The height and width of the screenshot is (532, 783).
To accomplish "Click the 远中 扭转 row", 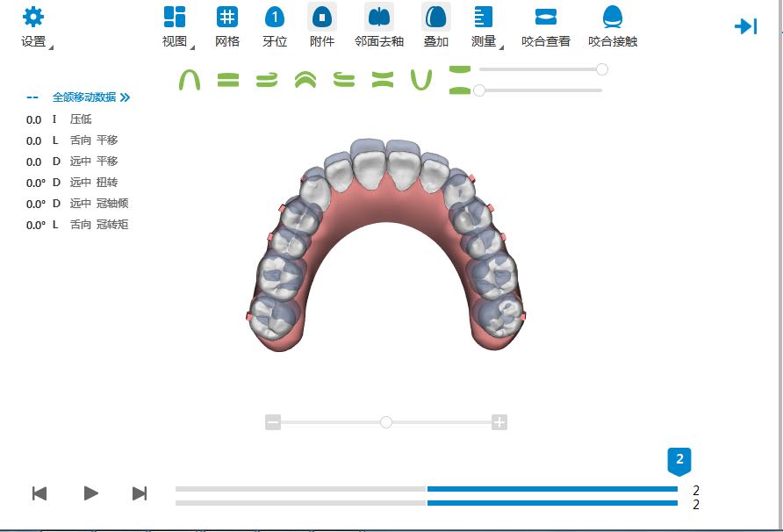I will [72, 183].
